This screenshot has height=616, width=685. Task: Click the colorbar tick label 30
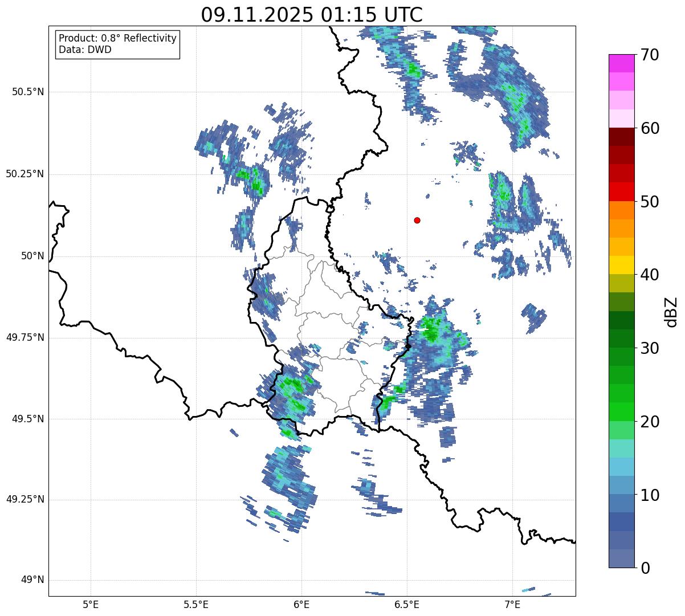(x=650, y=348)
